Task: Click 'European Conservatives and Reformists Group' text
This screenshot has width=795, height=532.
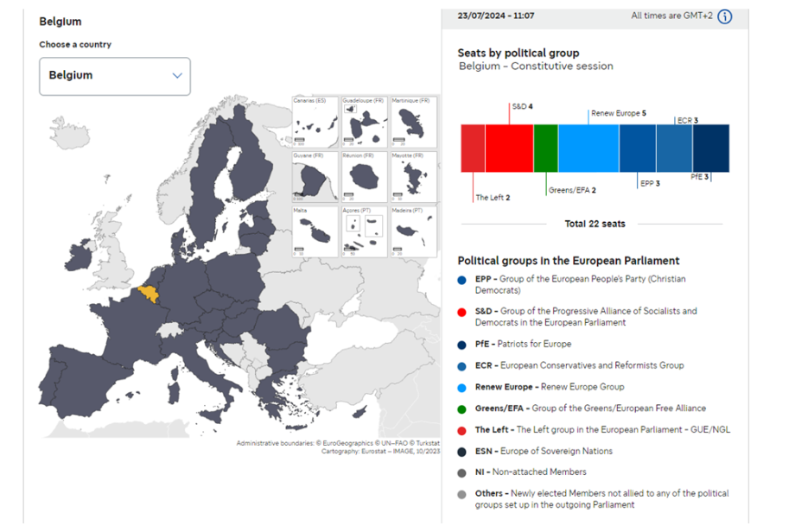Action: (x=592, y=365)
